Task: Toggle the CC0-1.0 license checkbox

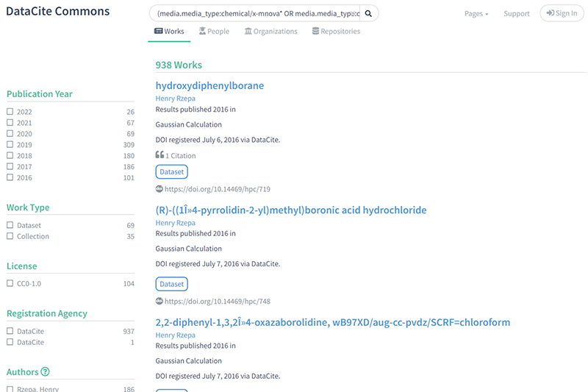Action: (10, 283)
